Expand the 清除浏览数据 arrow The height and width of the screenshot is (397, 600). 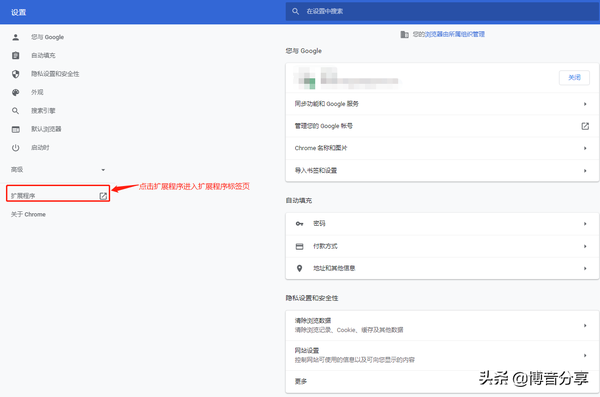point(585,325)
